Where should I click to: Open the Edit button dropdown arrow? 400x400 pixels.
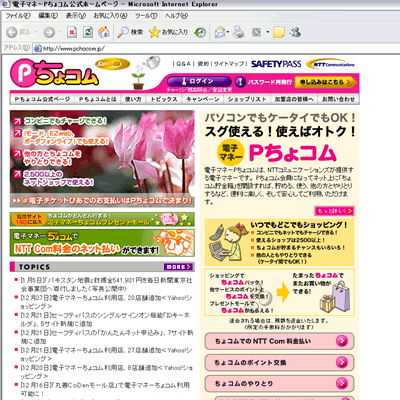point(267,32)
